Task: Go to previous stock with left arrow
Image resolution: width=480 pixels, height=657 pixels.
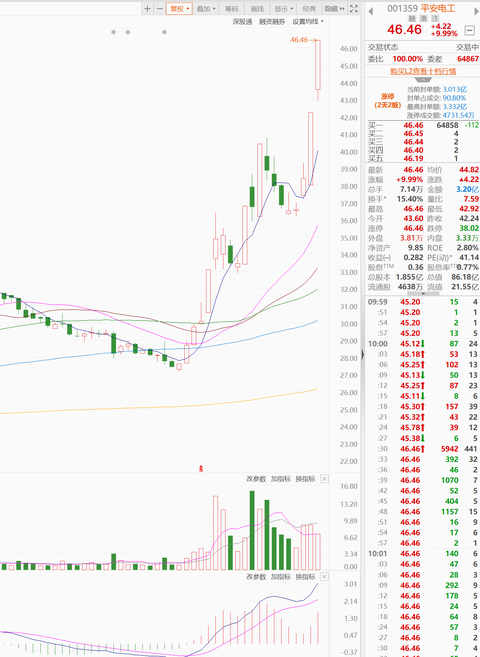Action: pyautogui.click(x=370, y=11)
